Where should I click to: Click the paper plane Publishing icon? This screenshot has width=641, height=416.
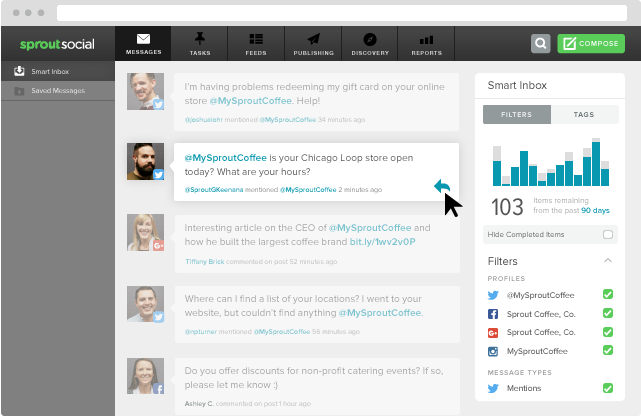click(x=314, y=39)
